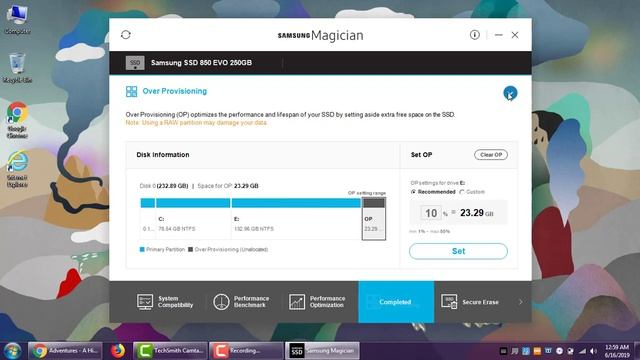
Task: Click the Secure Erase SSD icon
Action: point(449,302)
